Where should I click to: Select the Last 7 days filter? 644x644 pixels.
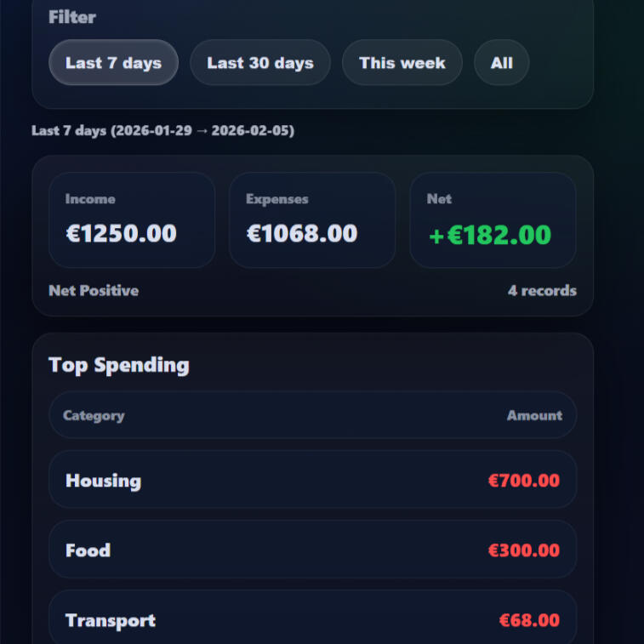pos(113,63)
